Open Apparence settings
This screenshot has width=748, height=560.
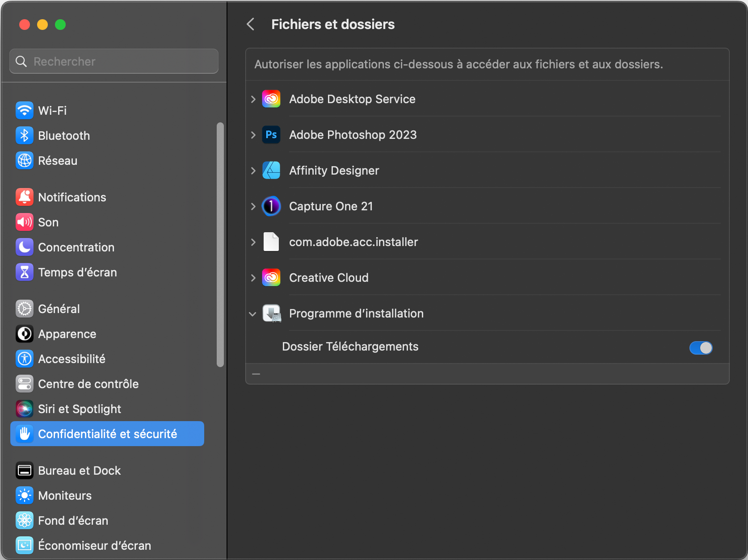click(x=107, y=334)
